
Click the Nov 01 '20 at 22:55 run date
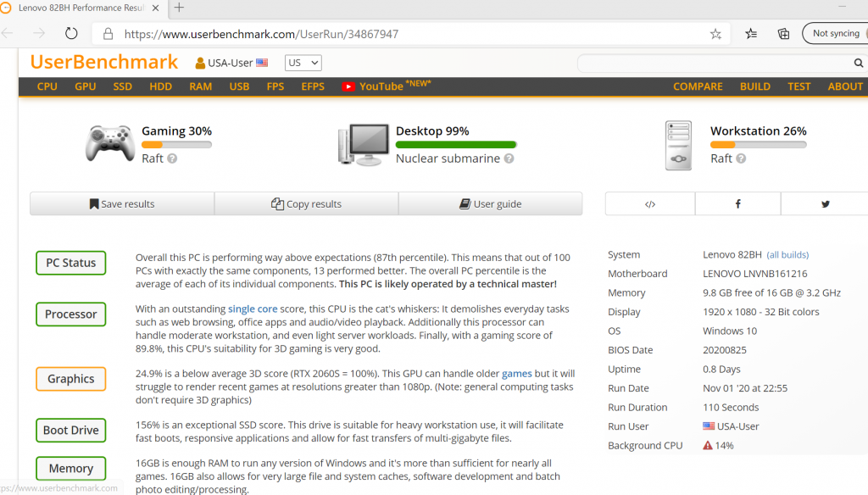click(745, 388)
